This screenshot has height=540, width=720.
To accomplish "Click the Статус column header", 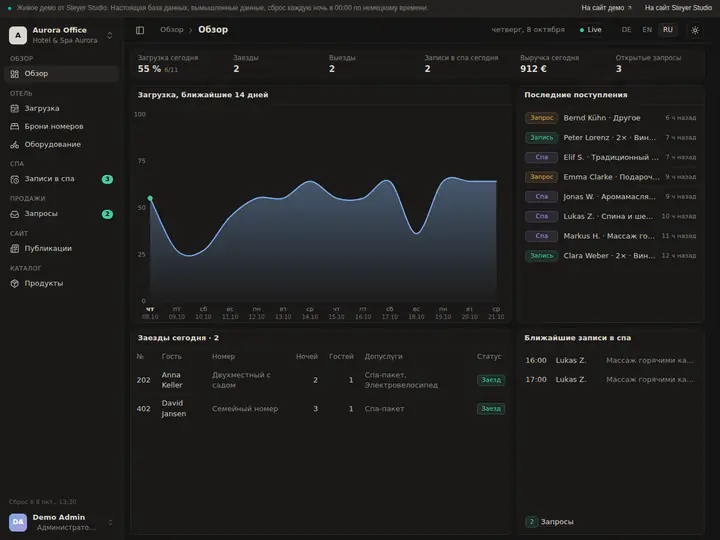I will tap(489, 357).
